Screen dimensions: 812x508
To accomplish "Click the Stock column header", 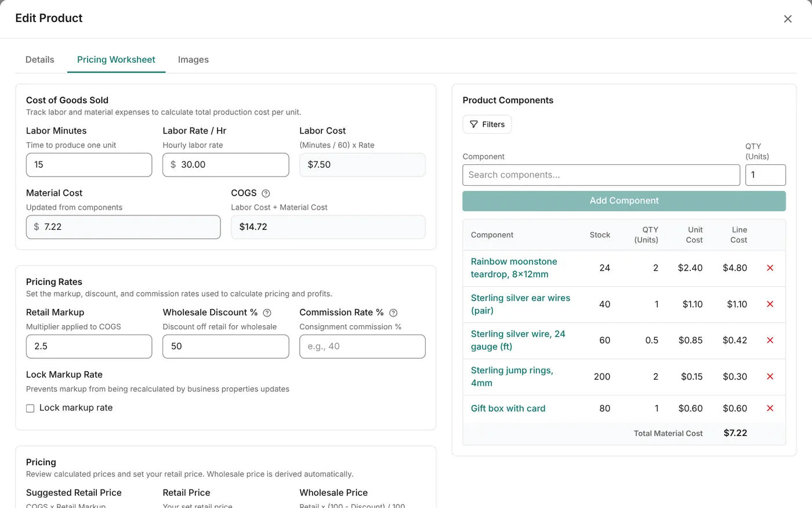I will [600, 235].
